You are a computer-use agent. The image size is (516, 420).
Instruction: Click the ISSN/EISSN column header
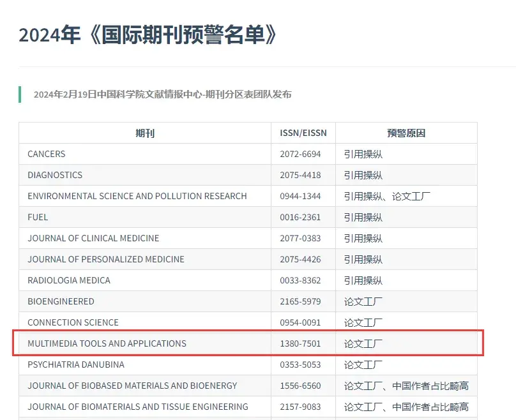point(303,133)
